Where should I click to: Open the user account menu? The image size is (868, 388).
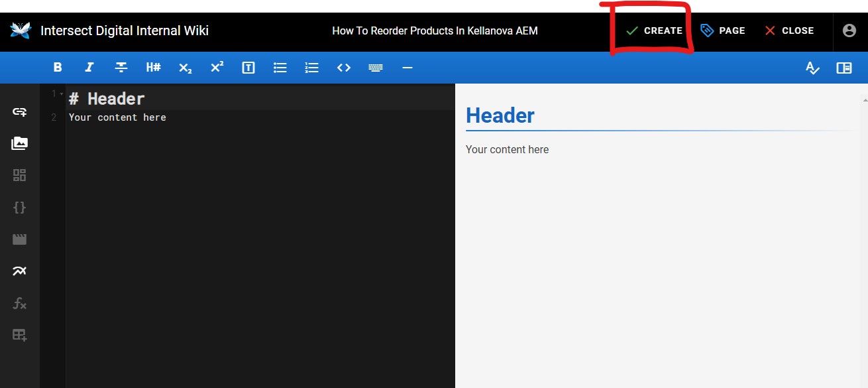(x=849, y=31)
